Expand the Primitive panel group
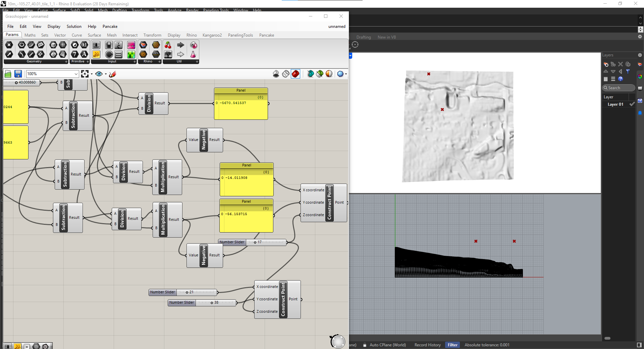 (x=88, y=62)
